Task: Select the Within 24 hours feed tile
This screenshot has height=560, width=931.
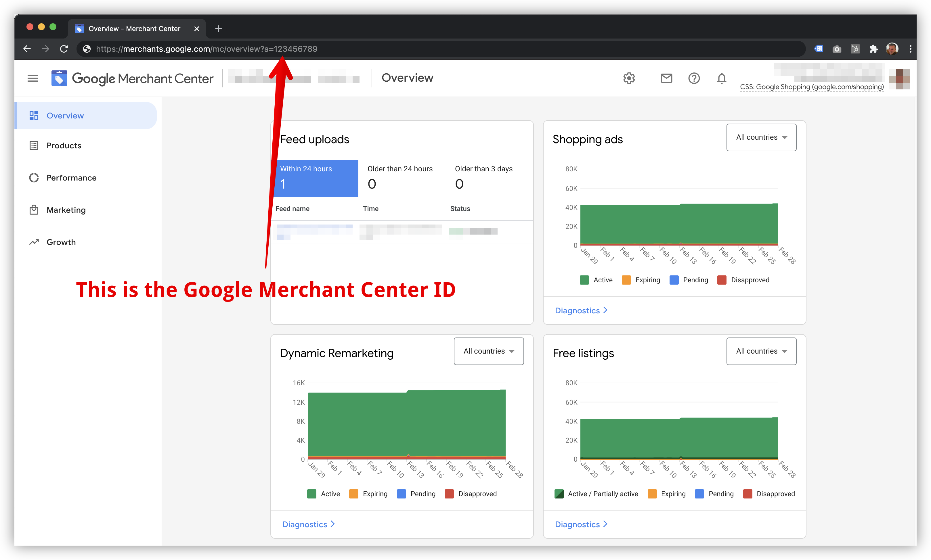Action: pyautogui.click(x=314, y=178)
